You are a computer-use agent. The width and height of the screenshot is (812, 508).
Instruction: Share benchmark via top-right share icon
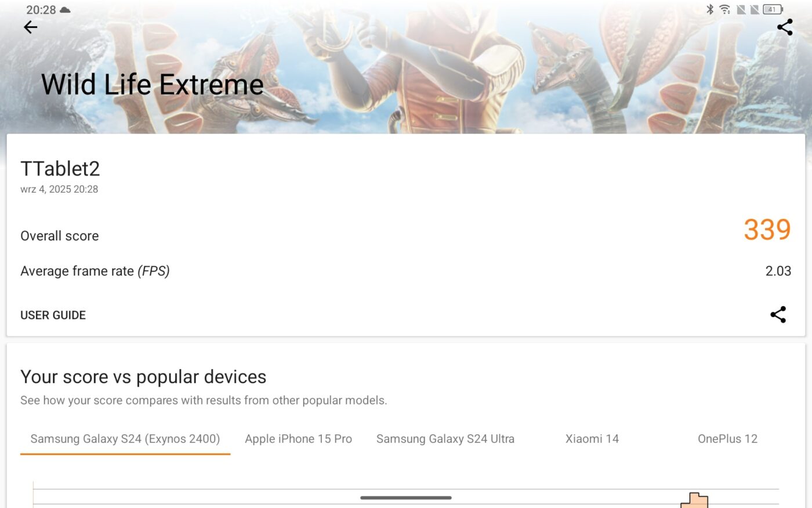tap(785, 27)
